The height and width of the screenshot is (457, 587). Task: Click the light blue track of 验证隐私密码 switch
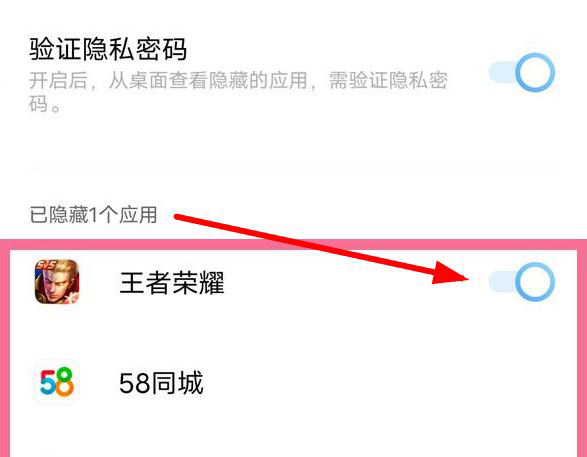(x=502, y=72)
